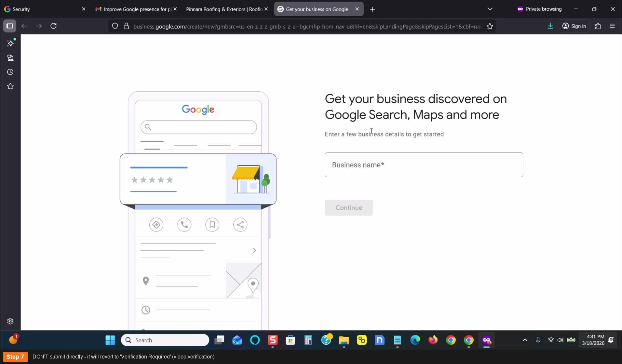The height and width of the screenshot is (364, 622).
Task: Open a new tab with plus
Action: pyautogui.click(x=372, y=9)
